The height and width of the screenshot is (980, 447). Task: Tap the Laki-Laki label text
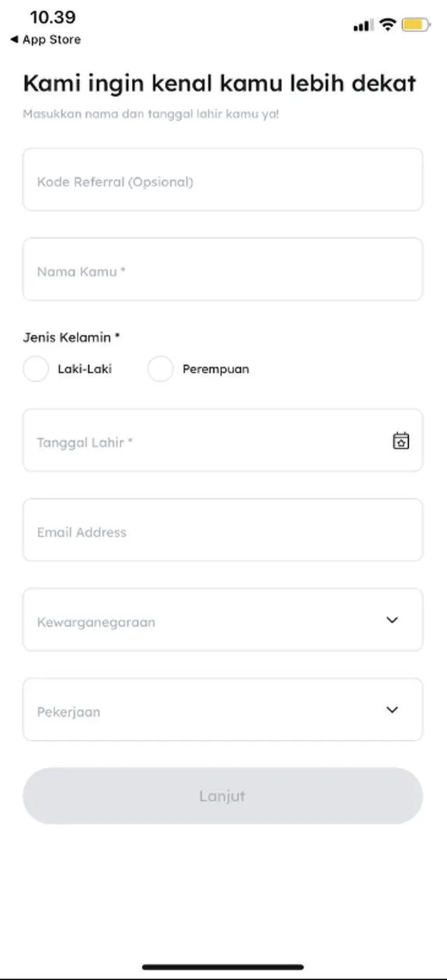(85, 369)
